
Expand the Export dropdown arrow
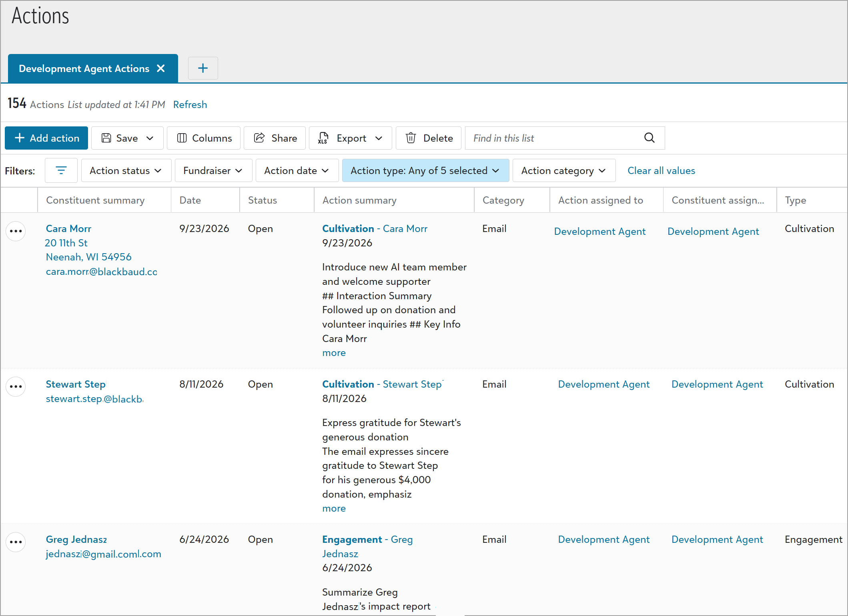coord(379,138)
